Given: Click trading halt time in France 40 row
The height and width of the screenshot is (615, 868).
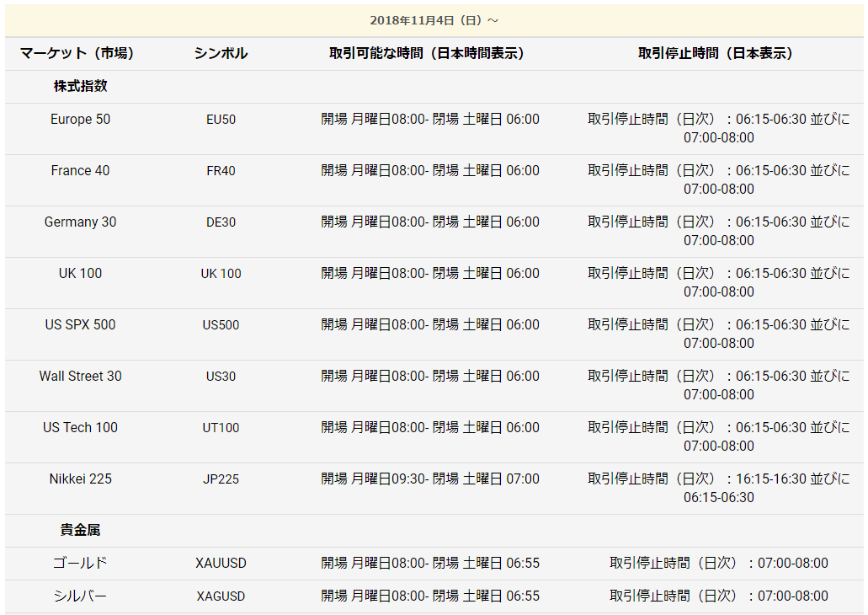Looking at the screenshot, I should [x=718, y=179].
